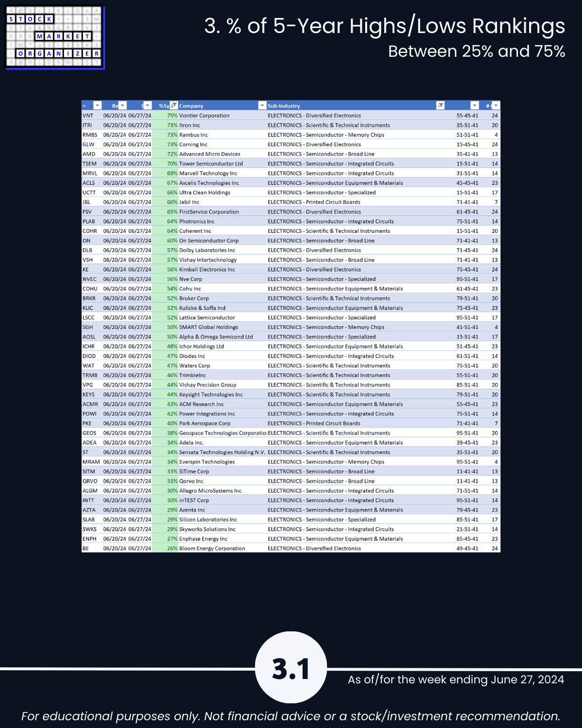Select the Kimball Electronics Inc cell
This screenshot has width=582, height=728.
tap(207, 269)
